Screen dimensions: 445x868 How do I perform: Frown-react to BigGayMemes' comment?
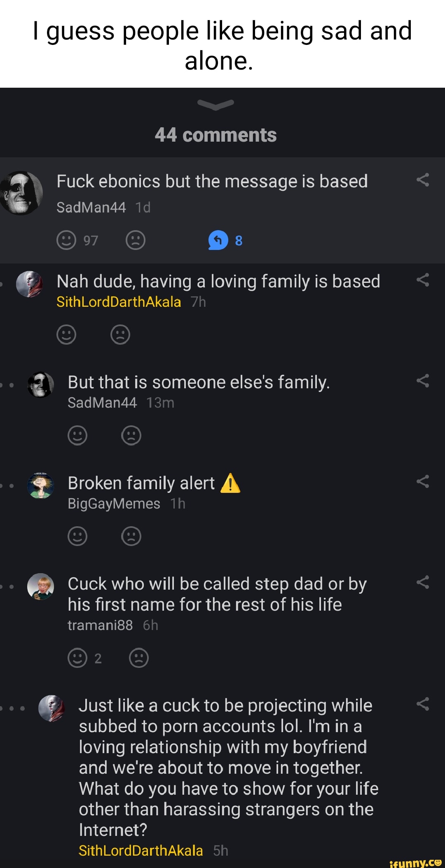131,536
